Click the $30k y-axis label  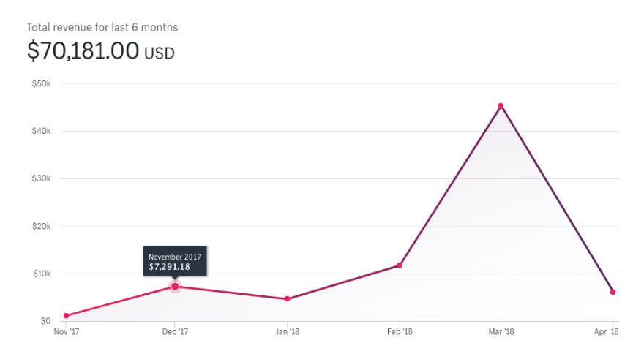pos(40,178)
